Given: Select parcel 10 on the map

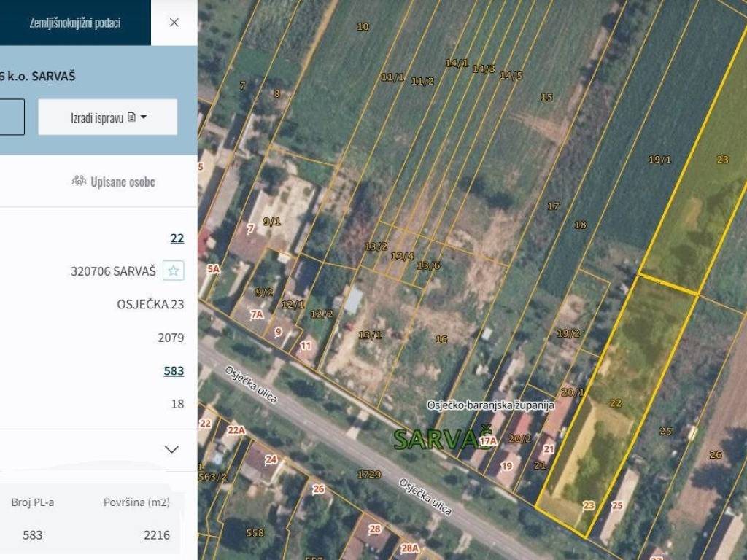Looking at the screenshot, I should point(363,27).
